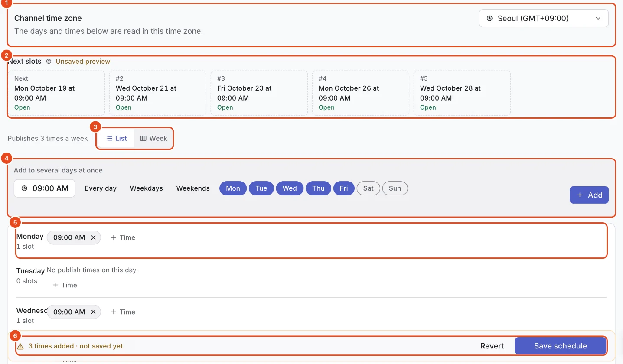
Task: Switch to the List view tab
Action: (116, 138)
